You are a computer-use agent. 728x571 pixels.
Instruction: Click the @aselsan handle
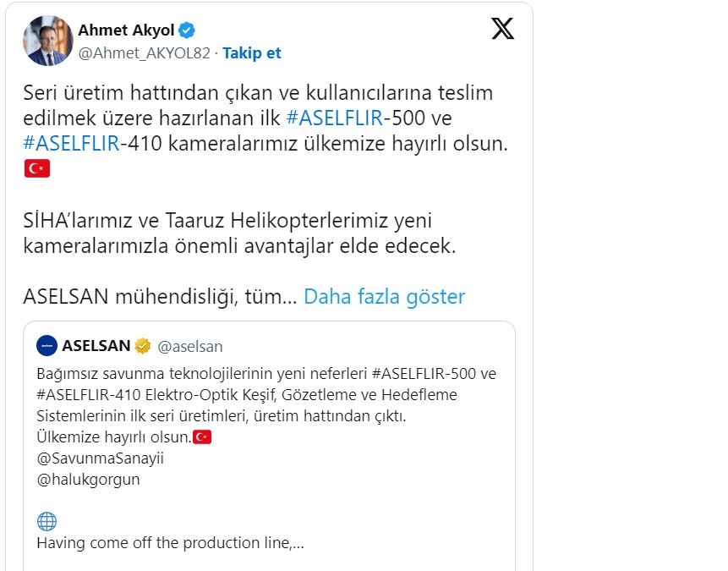point(190,346)
